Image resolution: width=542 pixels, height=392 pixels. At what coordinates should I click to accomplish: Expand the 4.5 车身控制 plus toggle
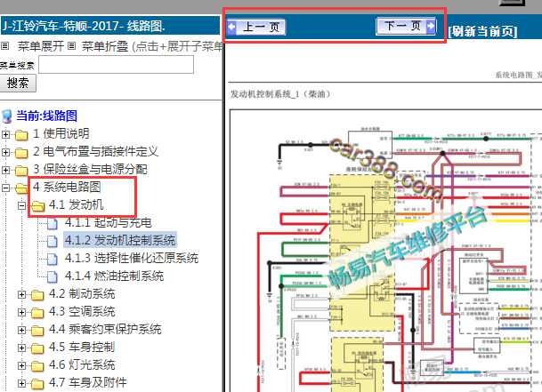(x=21, y=348)
